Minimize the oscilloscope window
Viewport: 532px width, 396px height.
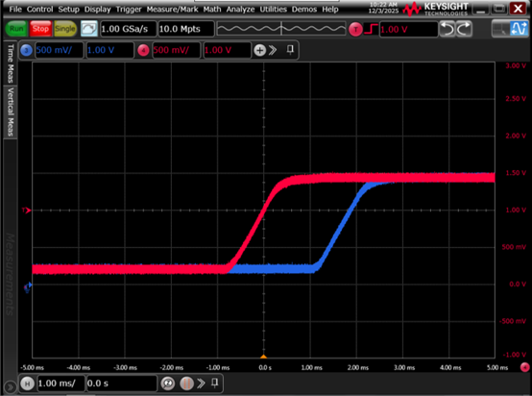(481, 9)
